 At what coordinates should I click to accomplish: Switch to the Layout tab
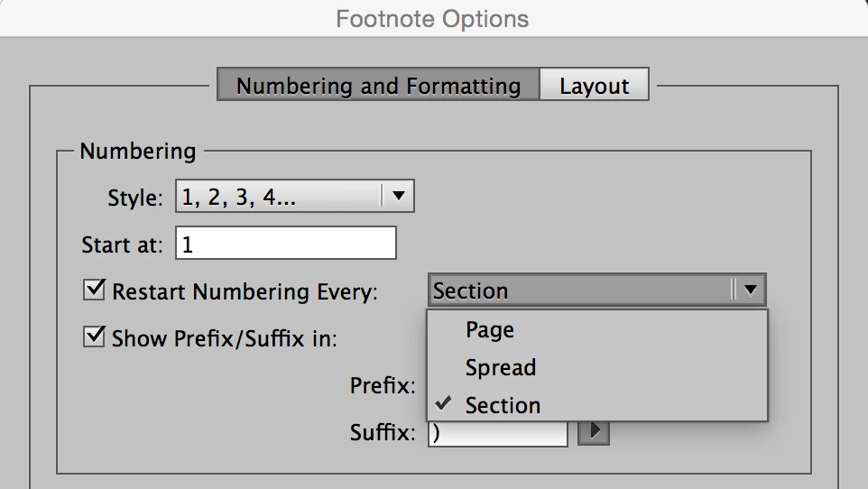coord(594,86)
